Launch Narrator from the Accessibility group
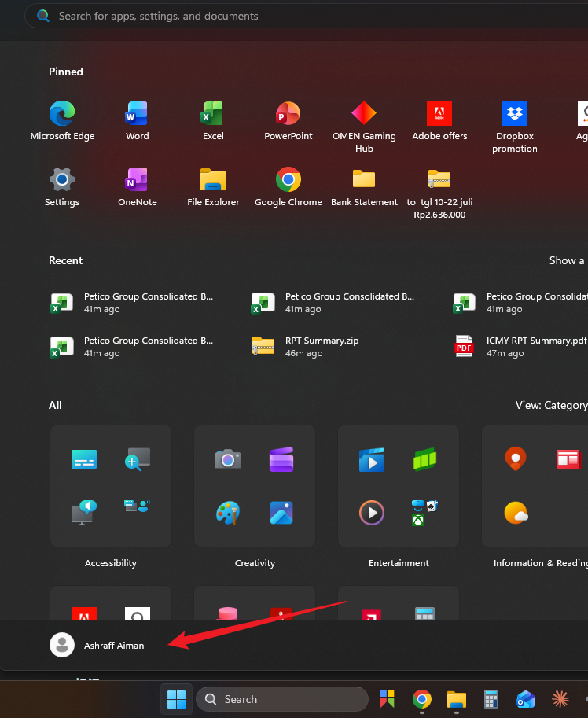588x718 pixels. [x=84, y=513]
